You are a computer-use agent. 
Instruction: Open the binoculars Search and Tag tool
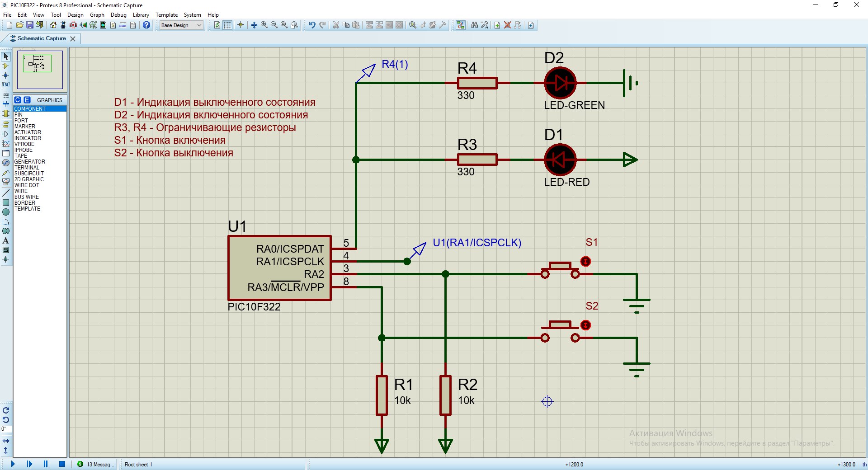tap(474, 25)
